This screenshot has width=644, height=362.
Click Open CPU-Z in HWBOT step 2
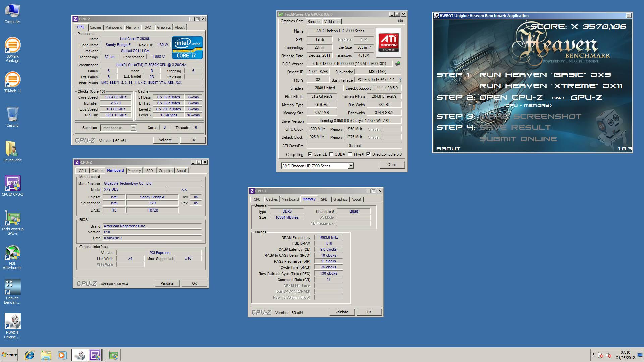[511, 98]
